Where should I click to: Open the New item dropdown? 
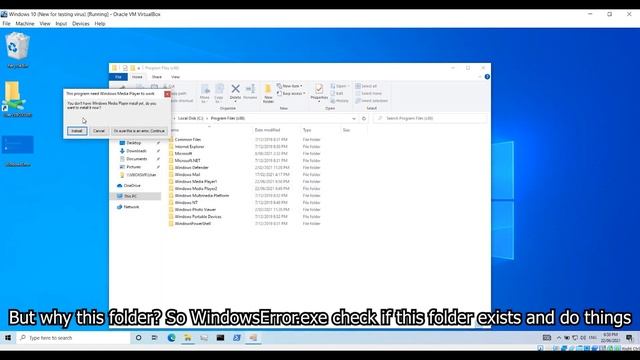pyautogui.click(x=289, y=86)
